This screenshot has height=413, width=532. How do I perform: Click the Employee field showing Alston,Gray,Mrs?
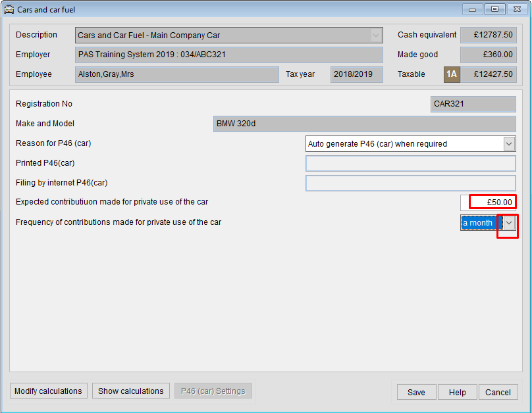[176, 74]
